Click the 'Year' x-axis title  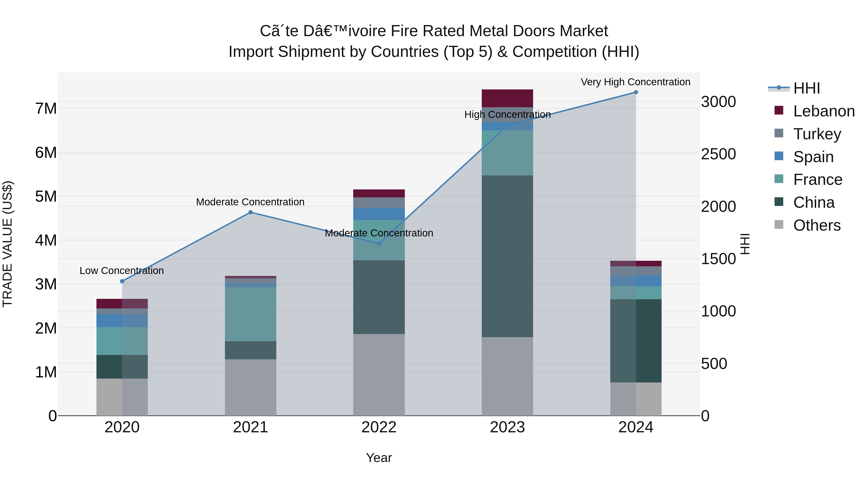[x=379, y=458]
